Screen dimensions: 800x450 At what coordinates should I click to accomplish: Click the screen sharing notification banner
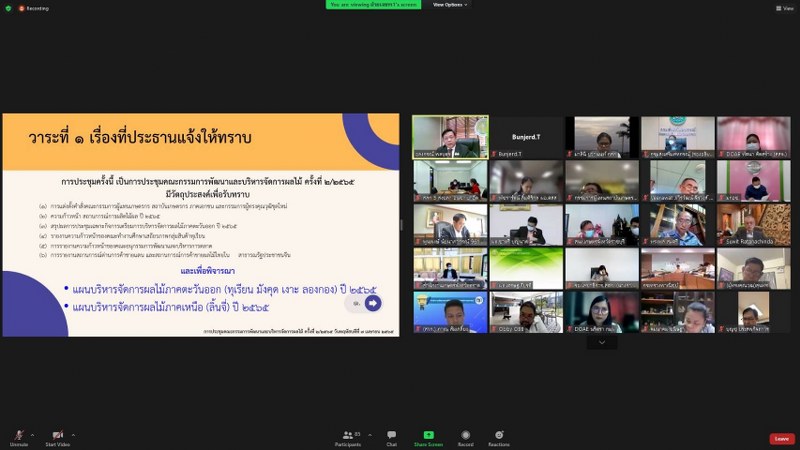376,5
